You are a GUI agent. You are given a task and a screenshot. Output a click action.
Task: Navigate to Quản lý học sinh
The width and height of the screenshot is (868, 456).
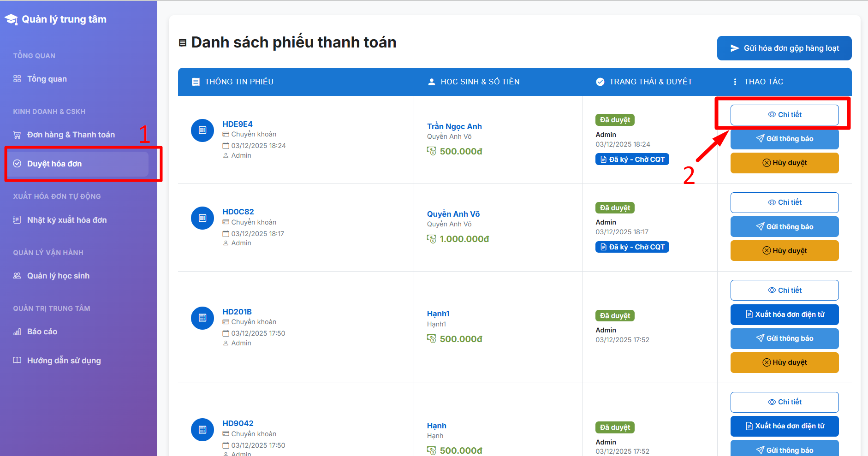pos(58,276)
